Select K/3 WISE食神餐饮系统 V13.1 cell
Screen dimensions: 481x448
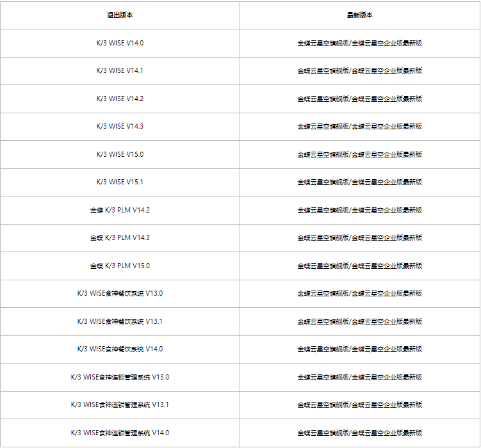coord(120,321)
